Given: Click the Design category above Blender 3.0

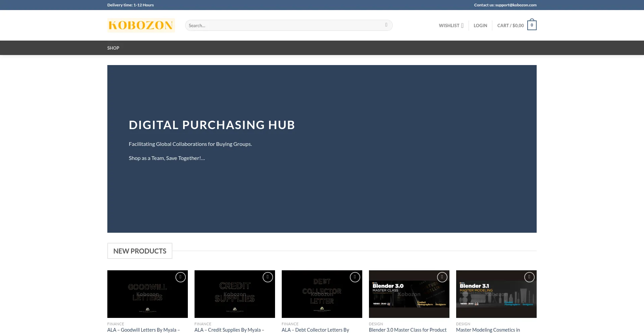Looking at the screenshot, I should [x=376, y=324].
